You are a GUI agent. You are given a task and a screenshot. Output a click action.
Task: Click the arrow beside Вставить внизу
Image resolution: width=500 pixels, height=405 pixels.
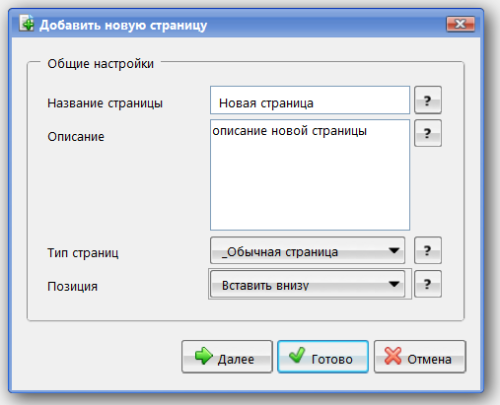[x=394, y=284]
